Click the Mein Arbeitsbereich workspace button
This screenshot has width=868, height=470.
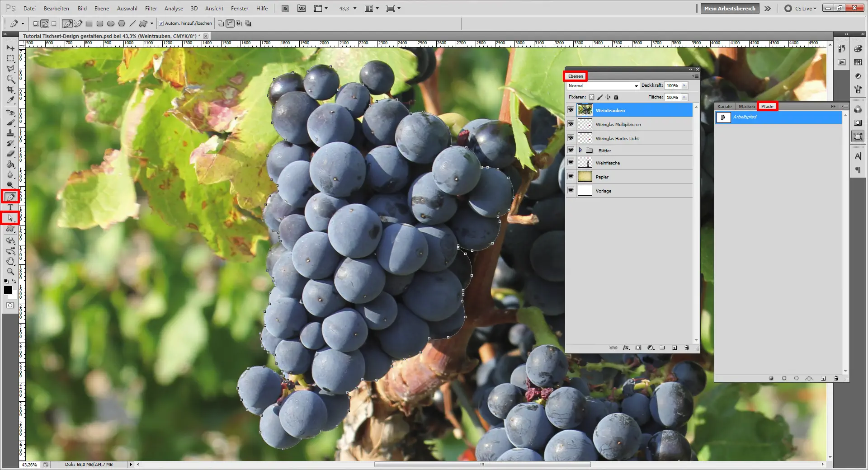click(729, 9)
